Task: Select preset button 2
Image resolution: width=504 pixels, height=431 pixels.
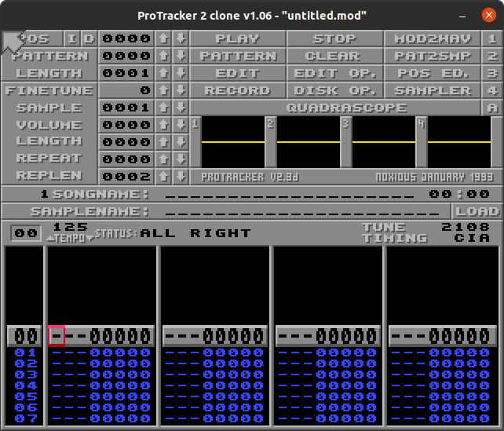Action: click(491, 56)
